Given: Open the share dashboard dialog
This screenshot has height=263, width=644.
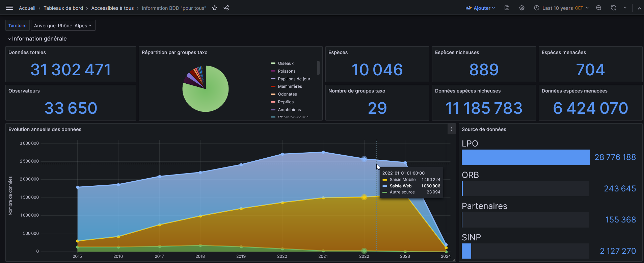Looking at the screenshot, I should 226,8.
